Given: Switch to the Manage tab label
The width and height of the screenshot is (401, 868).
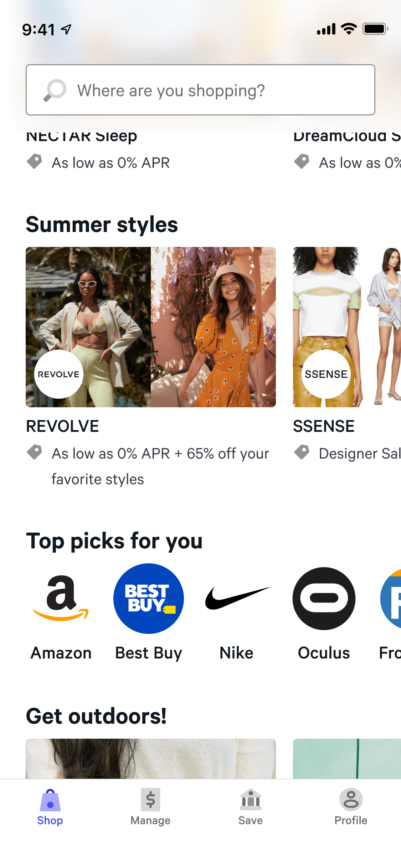Looking at the screenshot, I should click(150, 820).
